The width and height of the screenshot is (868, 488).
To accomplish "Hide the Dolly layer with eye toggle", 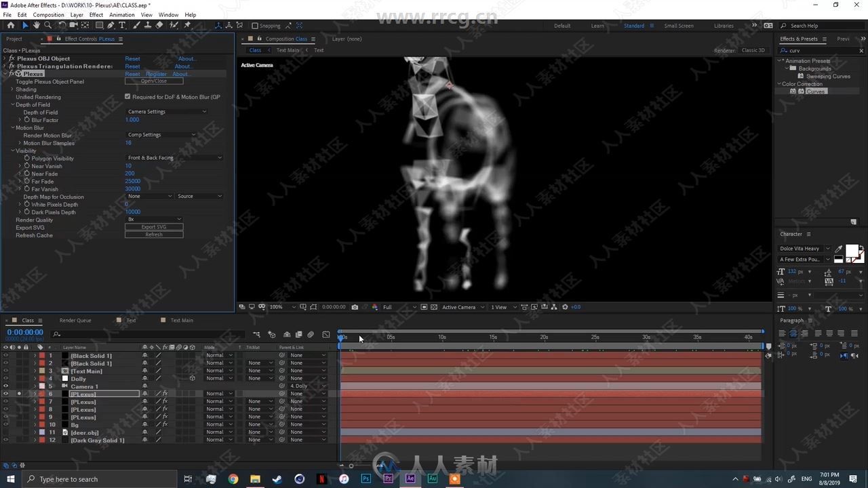I will [5, 379].
